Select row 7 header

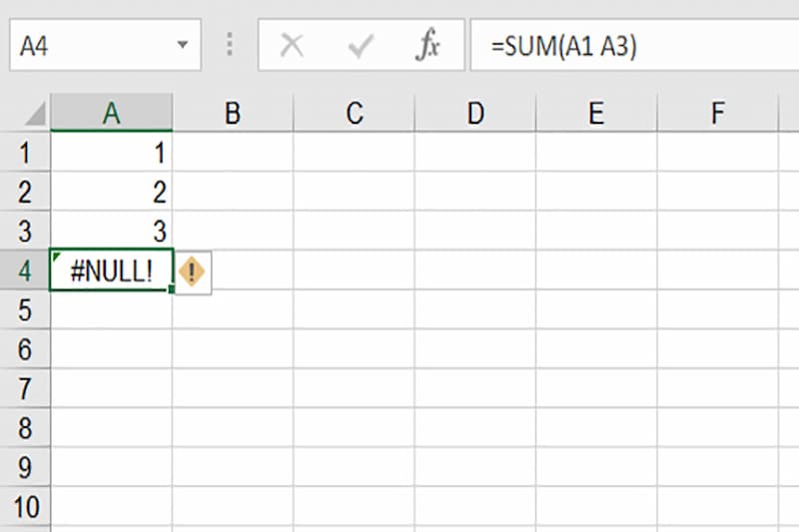click(25, 389)
